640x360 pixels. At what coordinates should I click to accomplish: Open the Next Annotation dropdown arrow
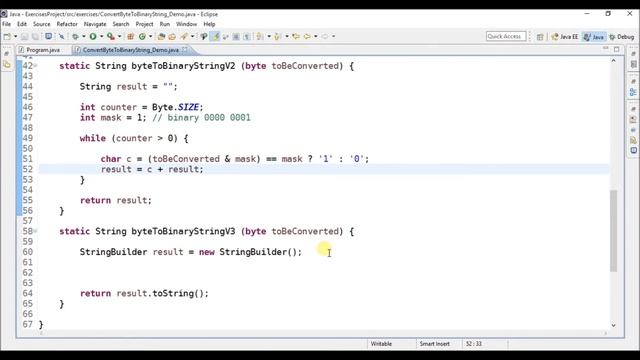click(x=269, y=36)
